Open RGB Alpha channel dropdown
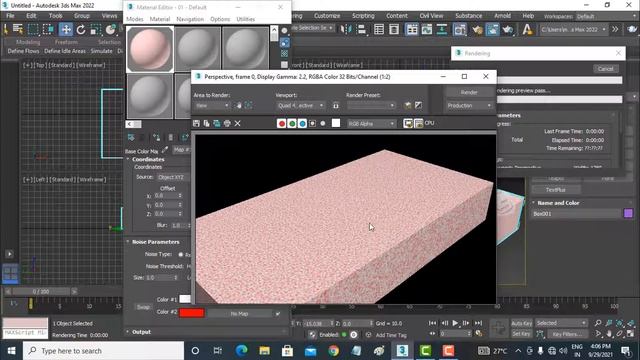 [x=371, y=123]
